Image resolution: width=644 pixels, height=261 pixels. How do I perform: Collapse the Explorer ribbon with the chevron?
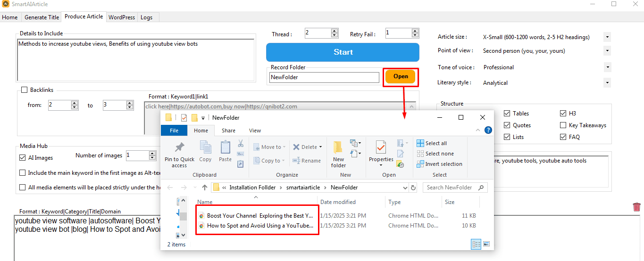click(478, 130)
